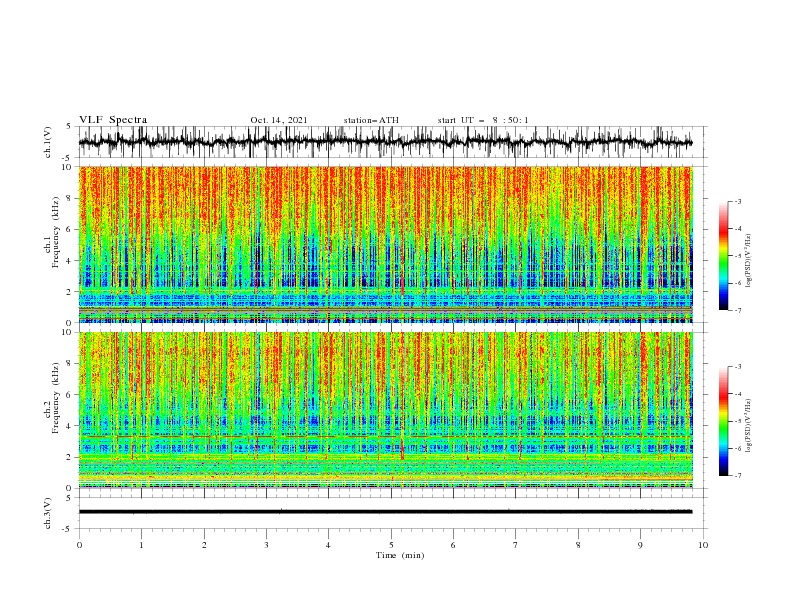Click the '5' tick on ch.1(V) axis
The image size is (792, 612).
click(70, 127)
